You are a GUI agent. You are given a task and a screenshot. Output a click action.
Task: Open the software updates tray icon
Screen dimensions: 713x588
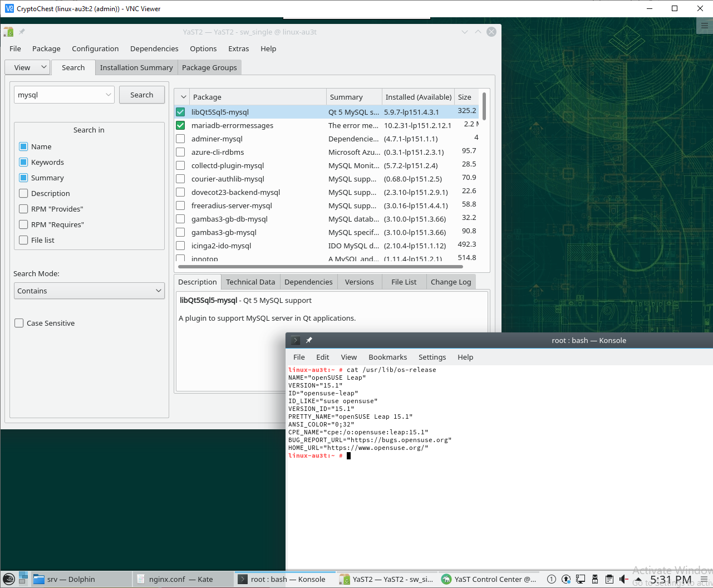coord(566,579)
